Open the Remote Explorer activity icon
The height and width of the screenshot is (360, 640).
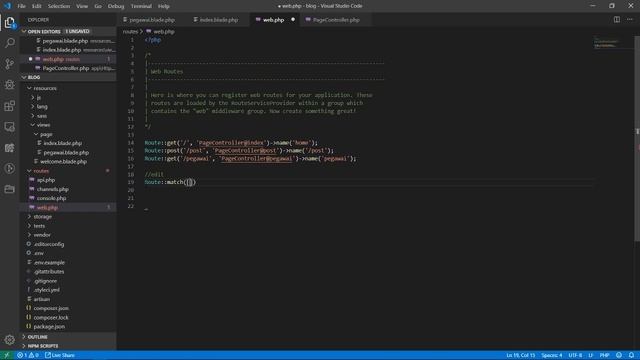point(9,127)
